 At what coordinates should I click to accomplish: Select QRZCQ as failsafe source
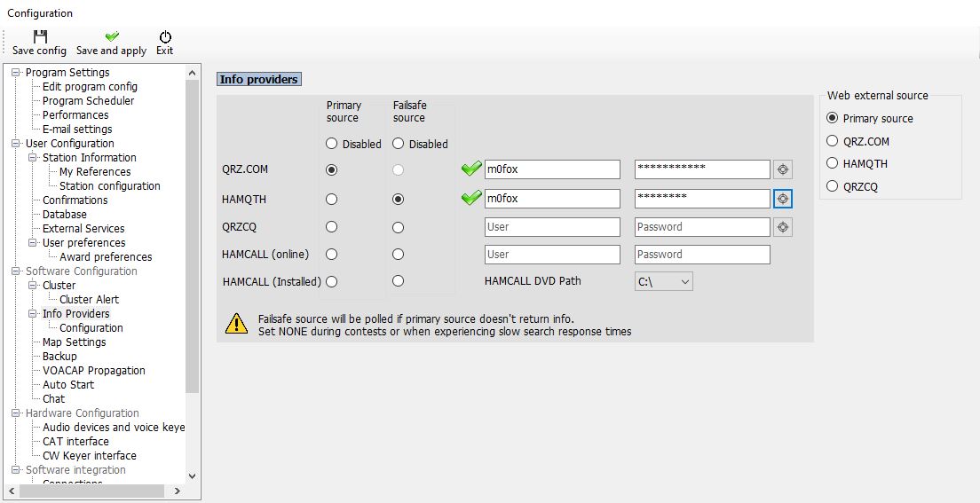pos(398,227)
